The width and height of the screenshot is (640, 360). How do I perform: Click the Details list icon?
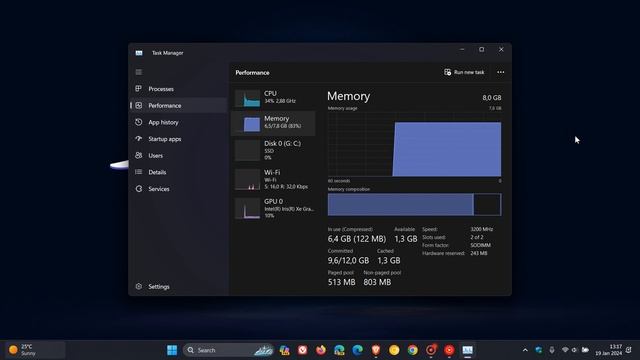click(x=139, y=172)
